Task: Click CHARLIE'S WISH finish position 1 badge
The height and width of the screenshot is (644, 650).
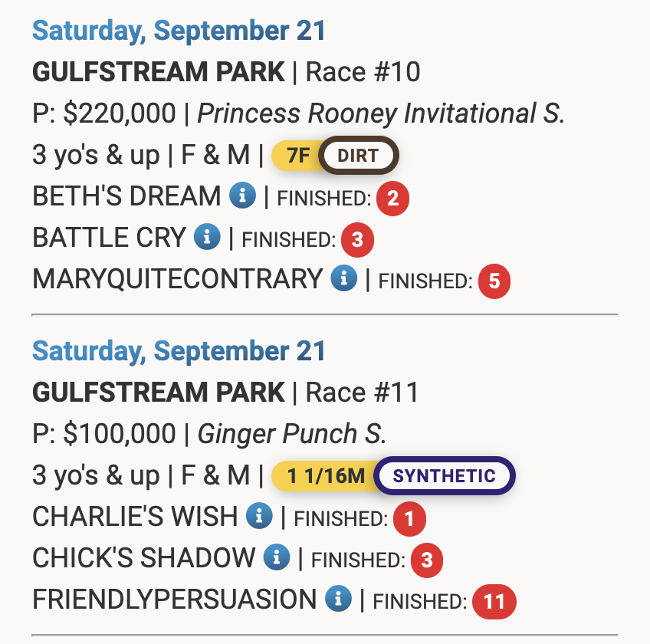Action: (x=409, y=519)
